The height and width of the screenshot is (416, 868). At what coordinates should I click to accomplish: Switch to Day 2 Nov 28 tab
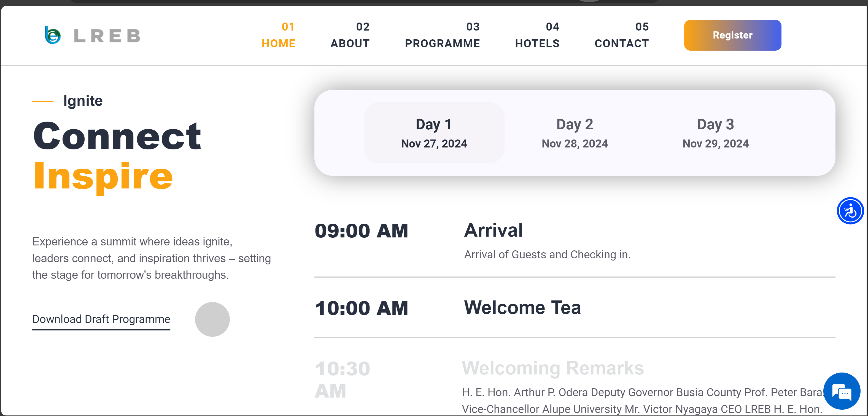tap(575, 133)
